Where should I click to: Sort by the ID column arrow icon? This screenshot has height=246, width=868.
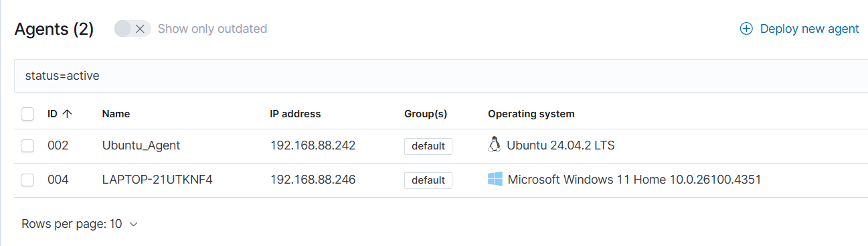click(67, 114)
